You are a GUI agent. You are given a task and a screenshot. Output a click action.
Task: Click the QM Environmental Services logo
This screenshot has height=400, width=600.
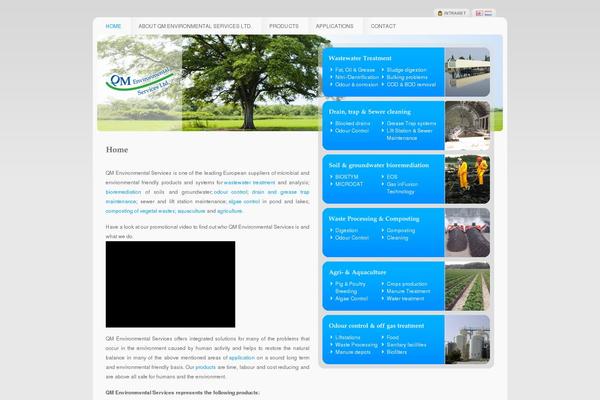pos(139,82)
